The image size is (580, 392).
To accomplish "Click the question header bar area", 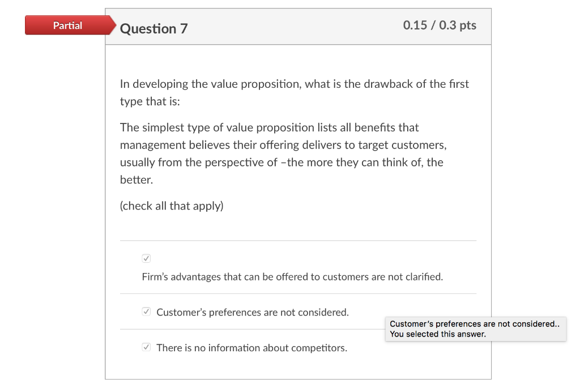I will coord(298,26).
